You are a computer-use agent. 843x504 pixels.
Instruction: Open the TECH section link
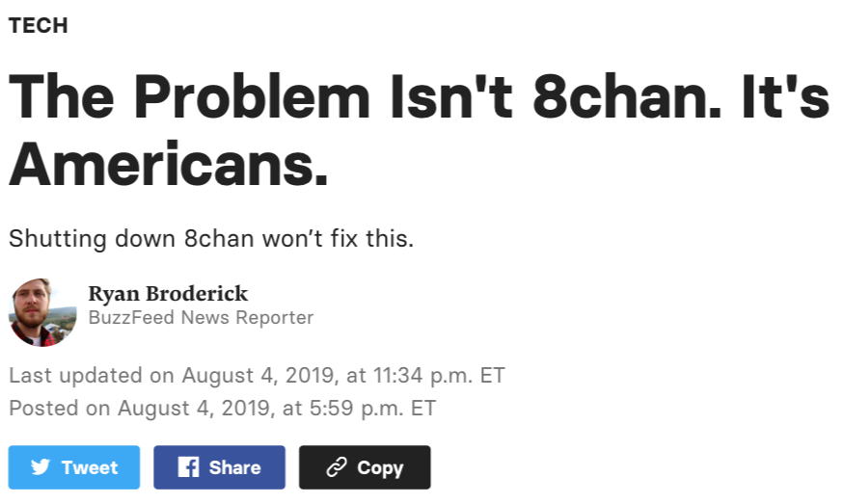pyautogui.click(x=39, y=26)
